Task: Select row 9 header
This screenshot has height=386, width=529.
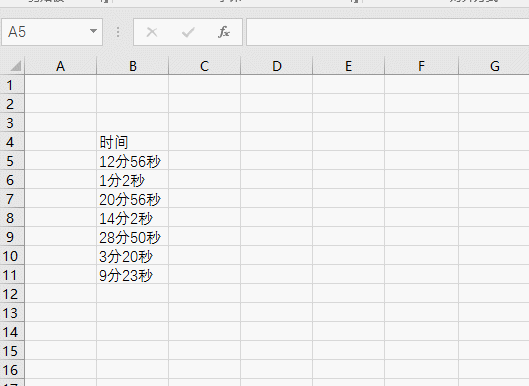Action: click(12, 236)
